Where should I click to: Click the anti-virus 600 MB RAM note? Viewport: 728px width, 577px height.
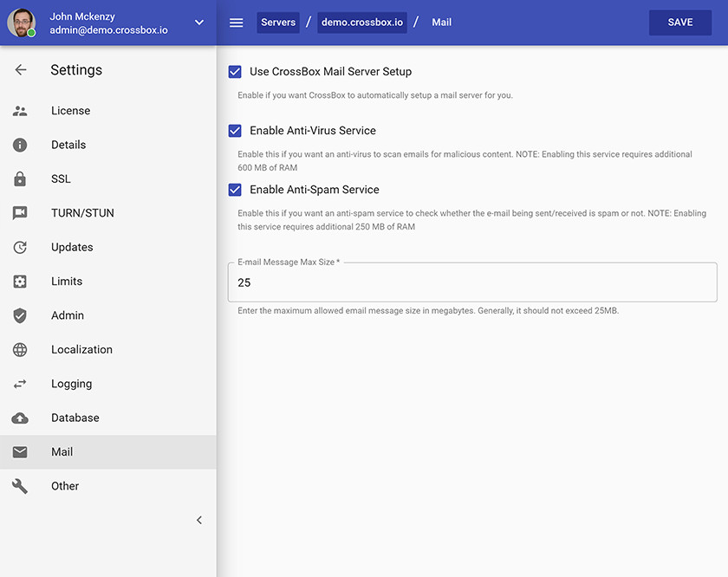click(465, 161)
